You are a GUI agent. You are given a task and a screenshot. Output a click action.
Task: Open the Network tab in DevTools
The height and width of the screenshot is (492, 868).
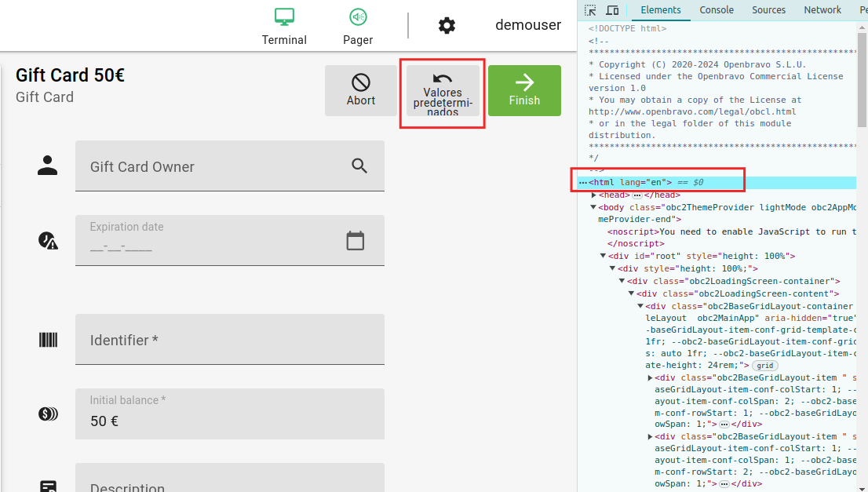pos(822,10)
